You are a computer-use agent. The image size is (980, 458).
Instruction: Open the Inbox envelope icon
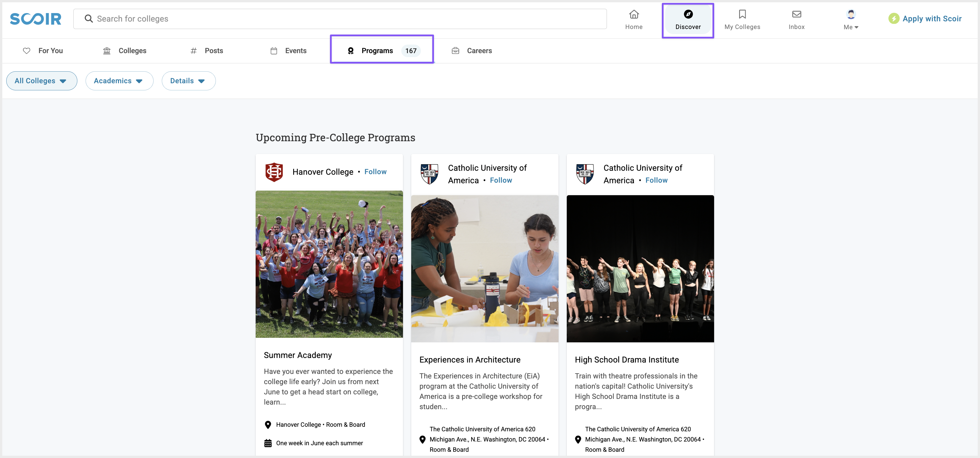point(796,14)
